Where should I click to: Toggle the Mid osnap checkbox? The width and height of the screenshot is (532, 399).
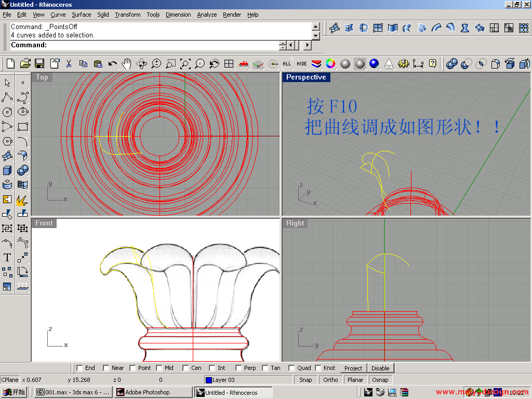(158, 368)
